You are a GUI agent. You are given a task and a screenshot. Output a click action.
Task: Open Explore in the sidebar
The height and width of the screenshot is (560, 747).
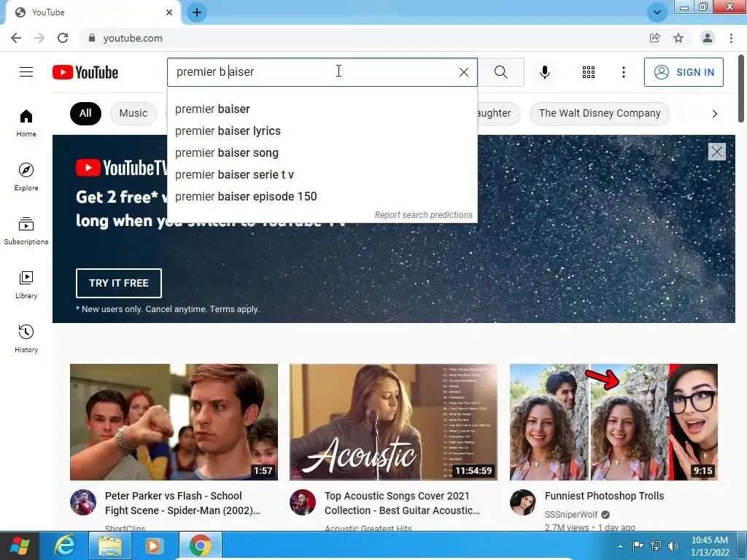[26, 176]
